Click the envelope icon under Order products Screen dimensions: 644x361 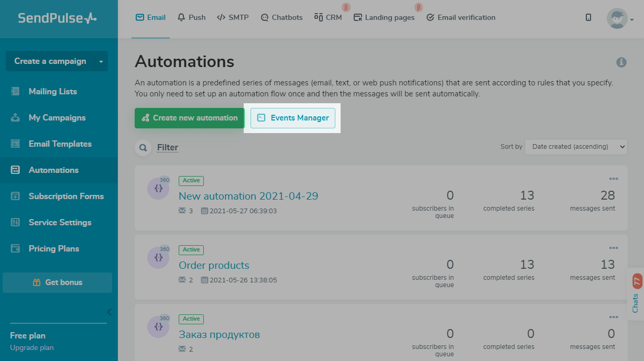click(182, 280)
